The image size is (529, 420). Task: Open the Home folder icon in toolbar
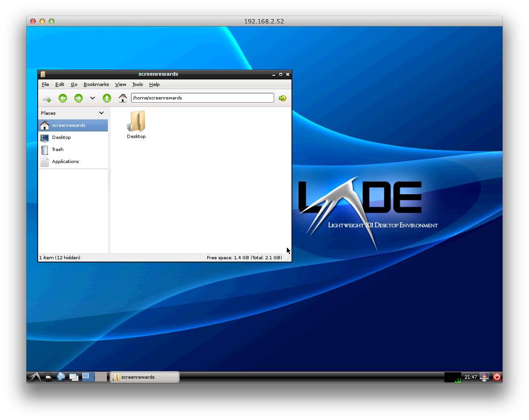click(122, 98)
